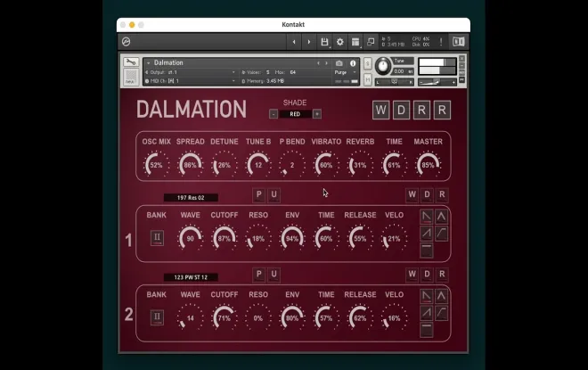Close the instrument with X in header corner
Screen dimensions: 588x370
pos(462,59)
